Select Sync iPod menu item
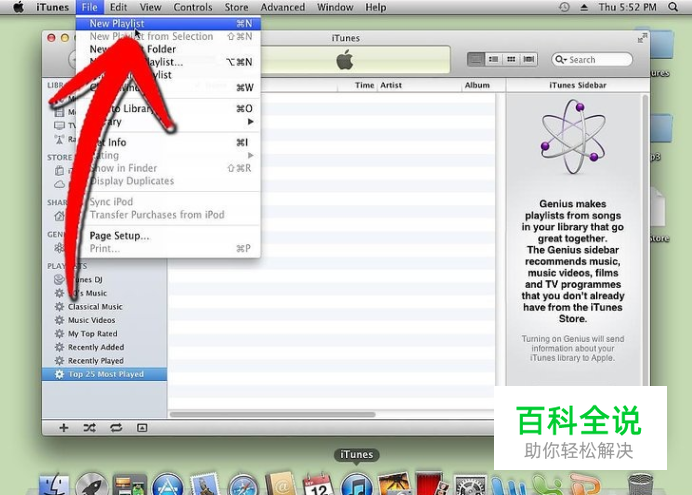The image size is (692, 495). pos(168,202)
